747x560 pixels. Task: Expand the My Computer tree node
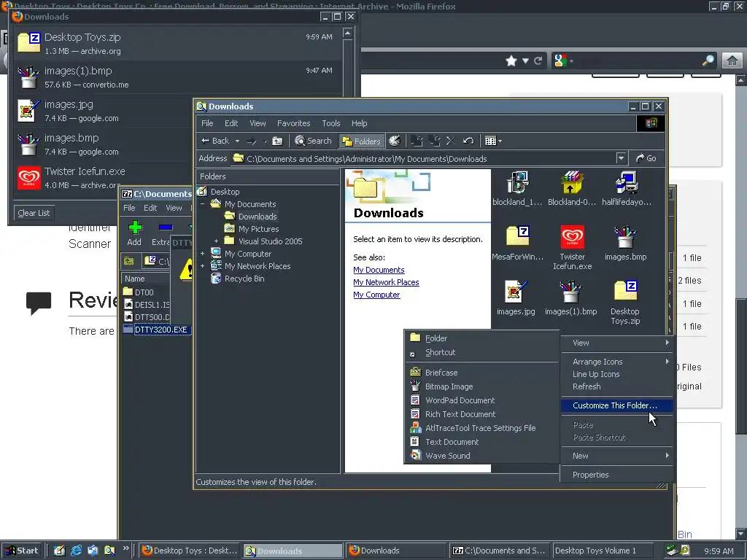(x=203, y=254)
